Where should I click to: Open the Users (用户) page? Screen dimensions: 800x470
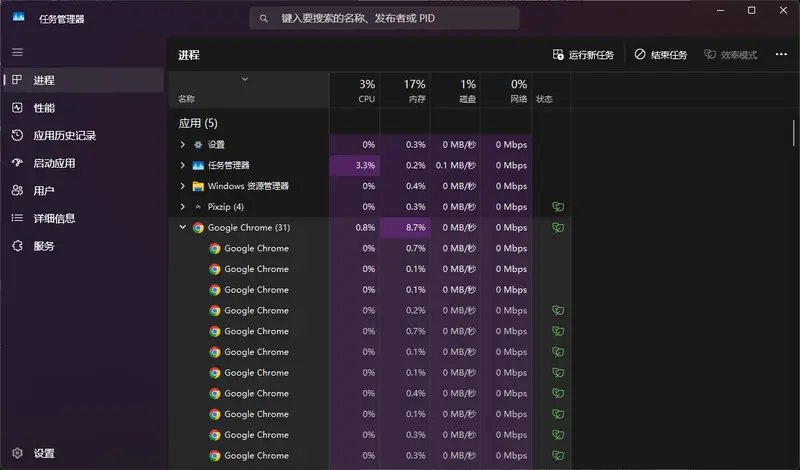click(x=84, y=190)
